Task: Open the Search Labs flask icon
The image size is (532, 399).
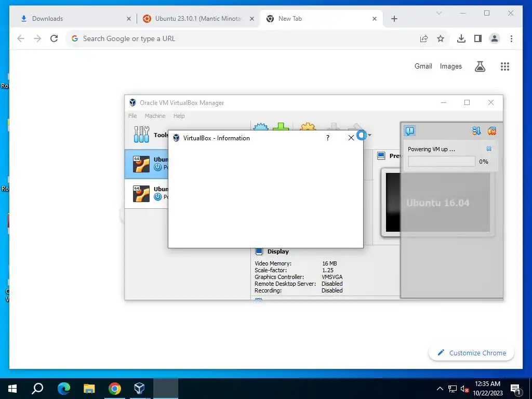Action: (480, 66)
